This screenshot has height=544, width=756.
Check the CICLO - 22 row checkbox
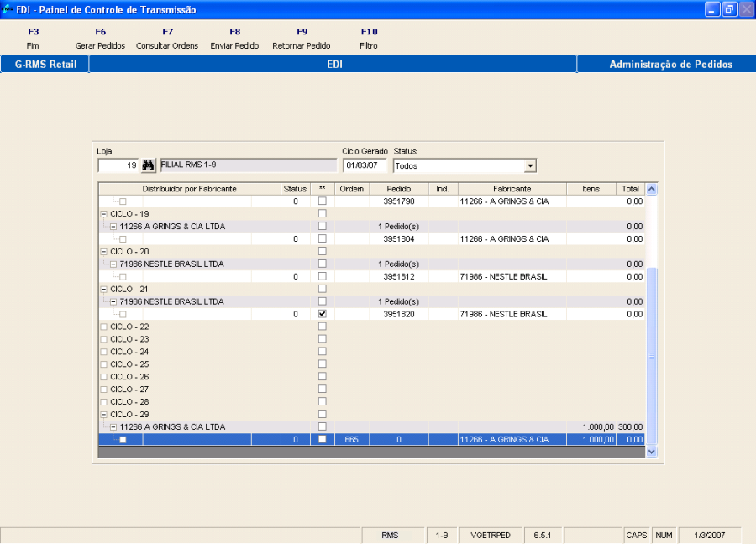[x=323, y=327]
